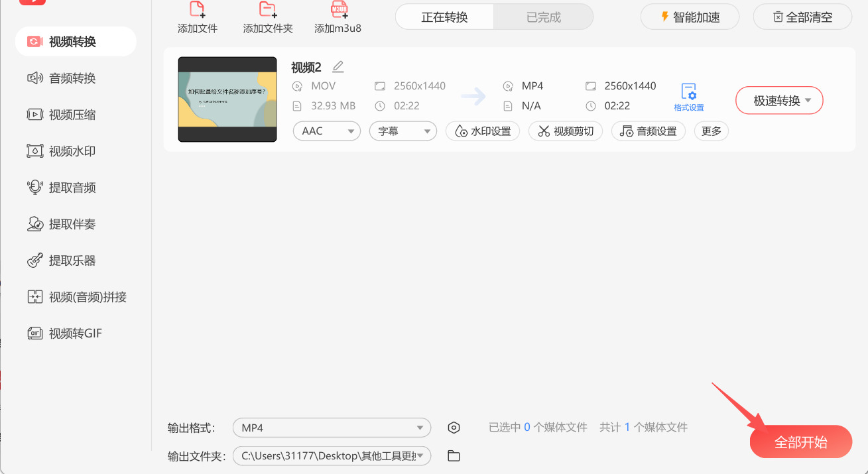Start conversion with 全部开始
Image resolution: width=868 pixels, height=474 pixels.
pos(800,441)
